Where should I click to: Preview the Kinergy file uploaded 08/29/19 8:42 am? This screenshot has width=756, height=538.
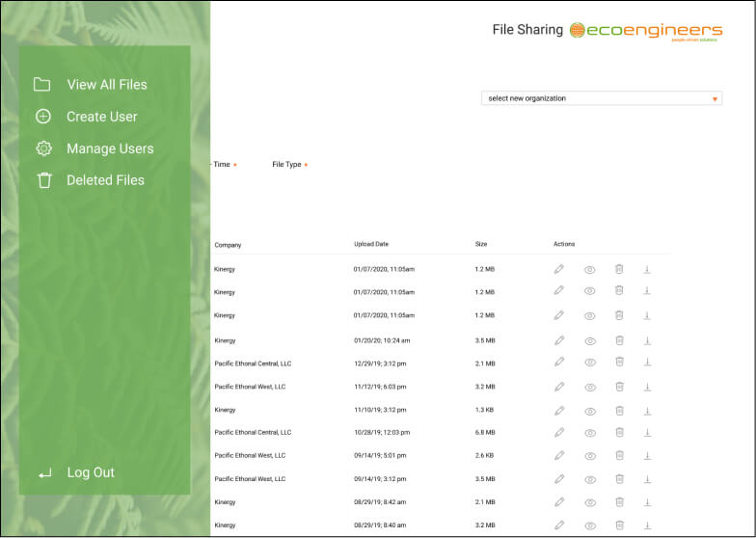click(590, 502)
